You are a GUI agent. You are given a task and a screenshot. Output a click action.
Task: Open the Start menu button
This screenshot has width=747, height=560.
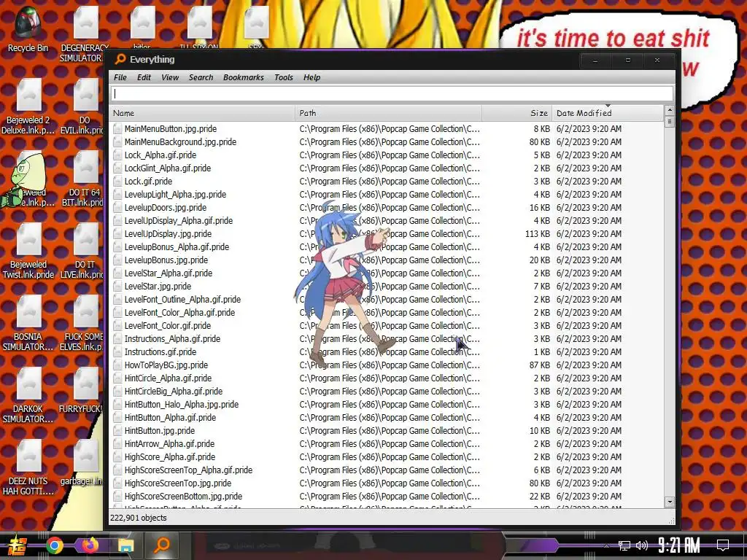pyautogui.click(x=18, y=545)
